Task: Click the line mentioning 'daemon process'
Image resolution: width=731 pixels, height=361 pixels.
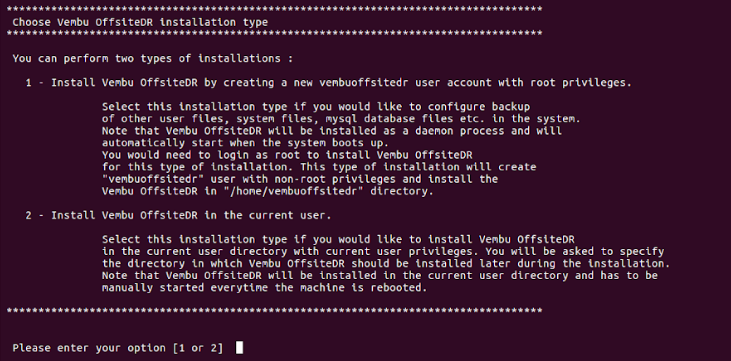Action: (332, 131)
